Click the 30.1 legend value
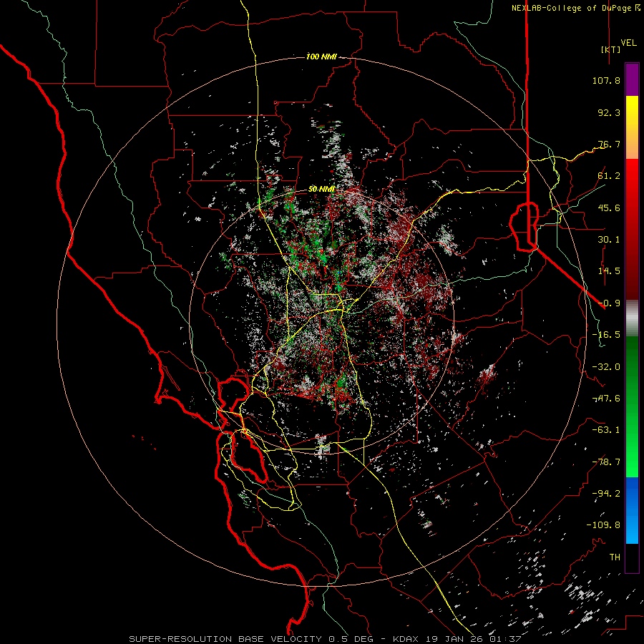Screen dimensions: 644x644 (x=609, y=240)
